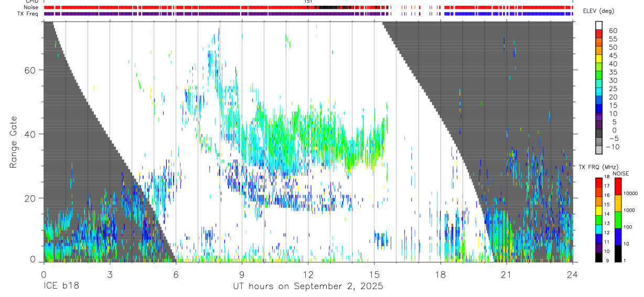
Task: Click the '151' CPID value at the top
Action: click(308, 2)
